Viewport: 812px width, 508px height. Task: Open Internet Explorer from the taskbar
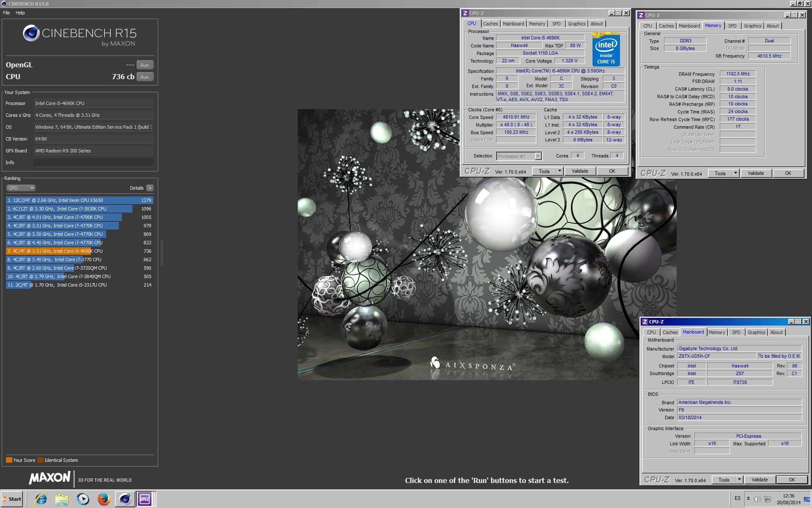coord(41,499)
